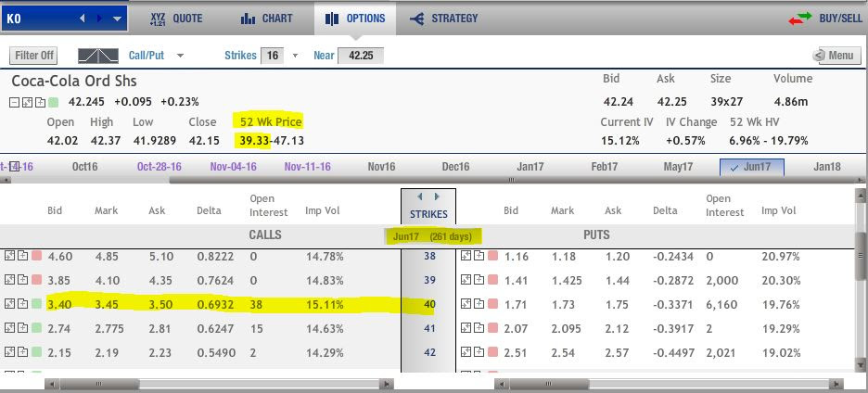This screenshot has width=868, height=393.
Task: Open the KO symbol dropdown arrow
Action: click(x=118, y=19)
